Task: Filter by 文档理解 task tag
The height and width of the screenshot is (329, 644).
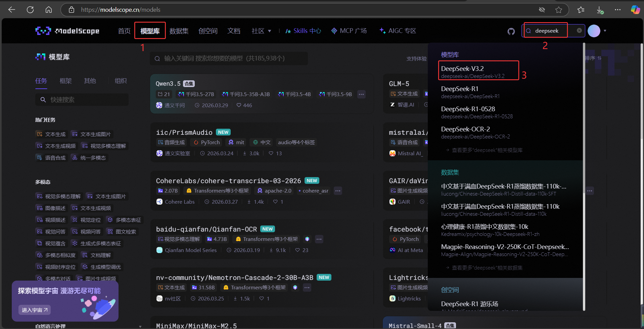Action: pyautogui.click(x=97, y=255)
